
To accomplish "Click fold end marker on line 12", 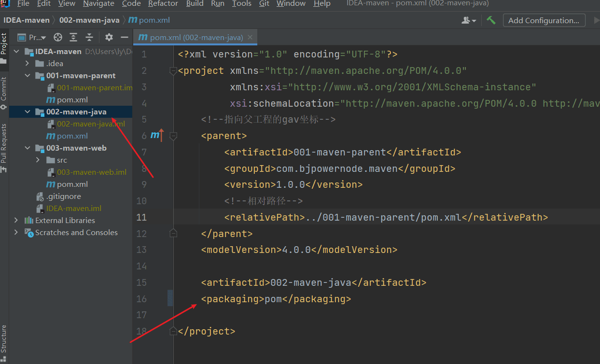I will click(173, 233).
